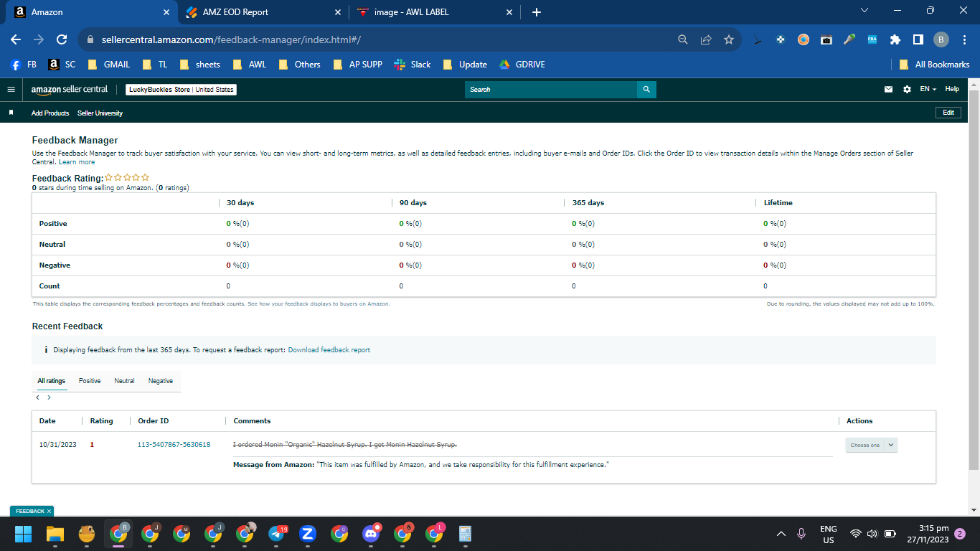Click Download feedback report link
The width and height of the screenshot is (980, 551).
pos(329,350)
